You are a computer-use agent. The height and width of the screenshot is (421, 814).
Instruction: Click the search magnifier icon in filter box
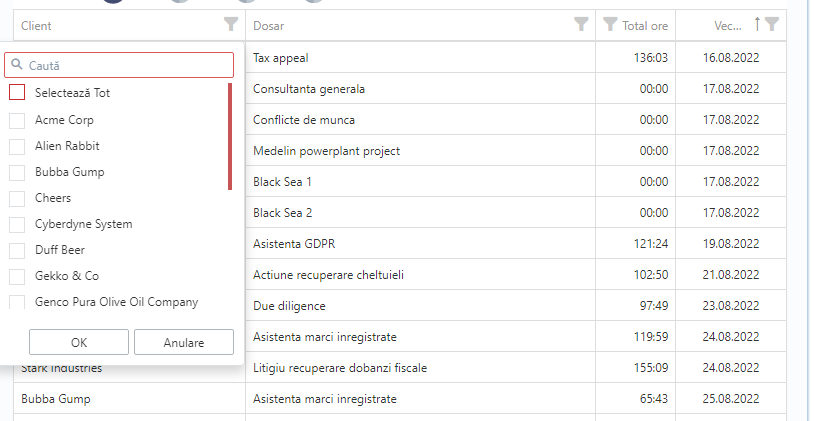click(17, 64)
